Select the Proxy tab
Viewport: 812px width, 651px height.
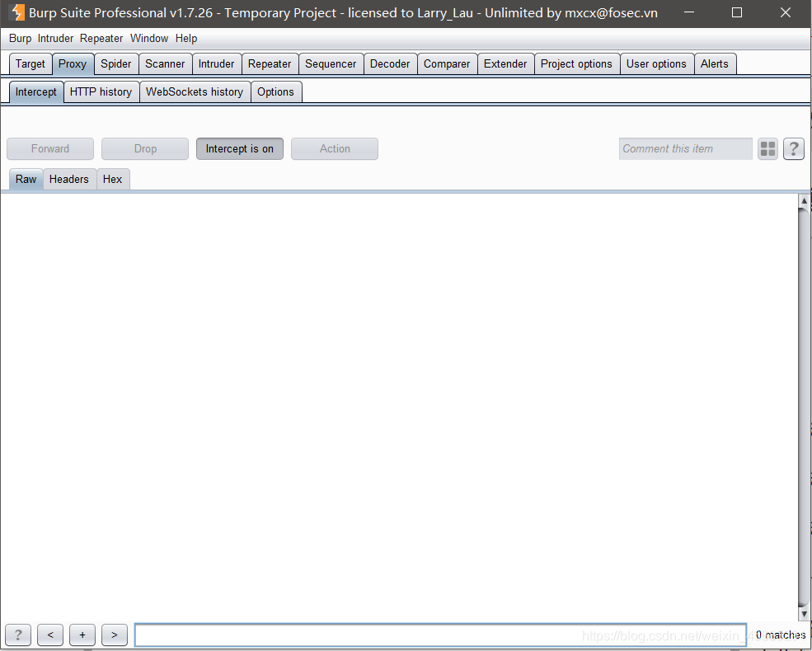pyautogui.click(x=73, y=64)
